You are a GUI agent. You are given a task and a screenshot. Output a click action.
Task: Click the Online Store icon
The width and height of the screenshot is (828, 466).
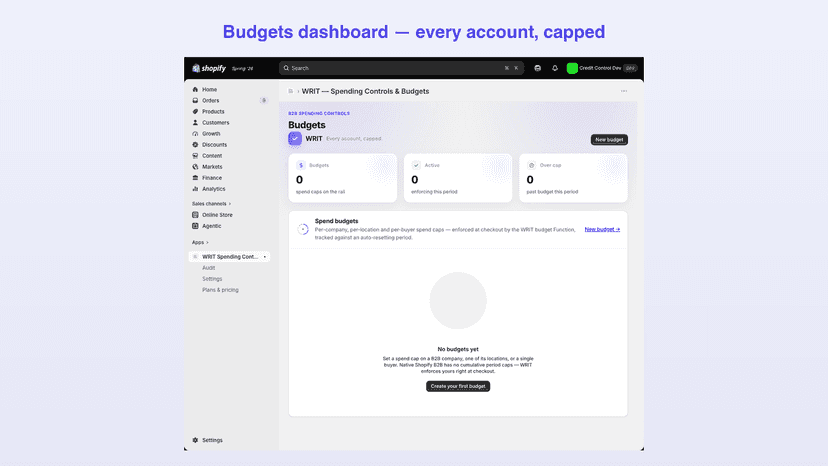tap(195, 215)
